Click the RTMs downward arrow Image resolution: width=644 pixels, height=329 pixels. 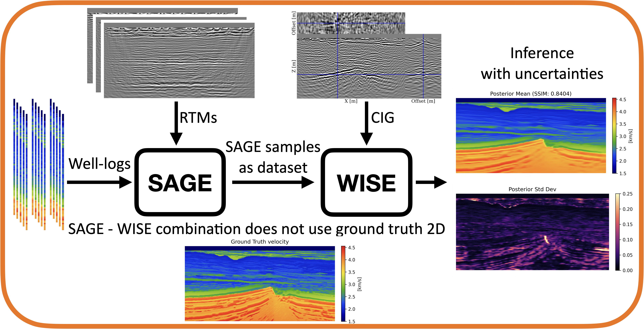(x=176, y=123)
